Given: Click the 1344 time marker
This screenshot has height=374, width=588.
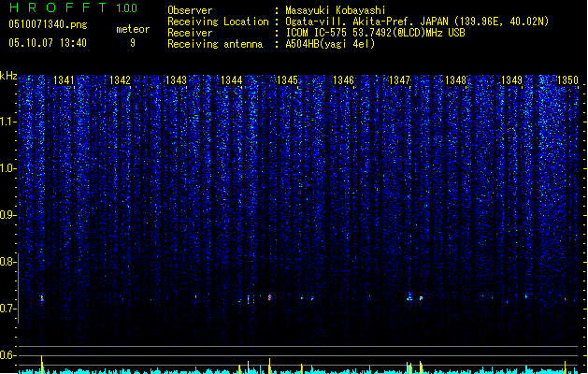Looking at the screenshot, I should coord(232,80).
